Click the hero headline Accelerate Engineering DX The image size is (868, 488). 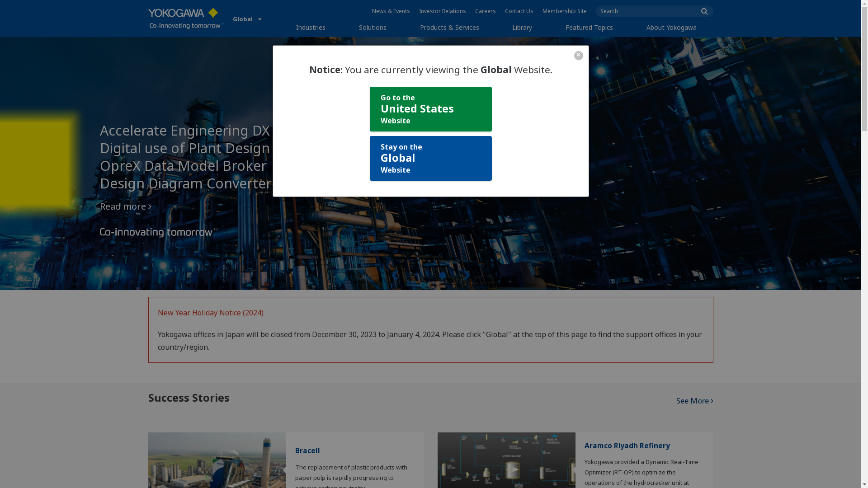(x=184, y=131)
